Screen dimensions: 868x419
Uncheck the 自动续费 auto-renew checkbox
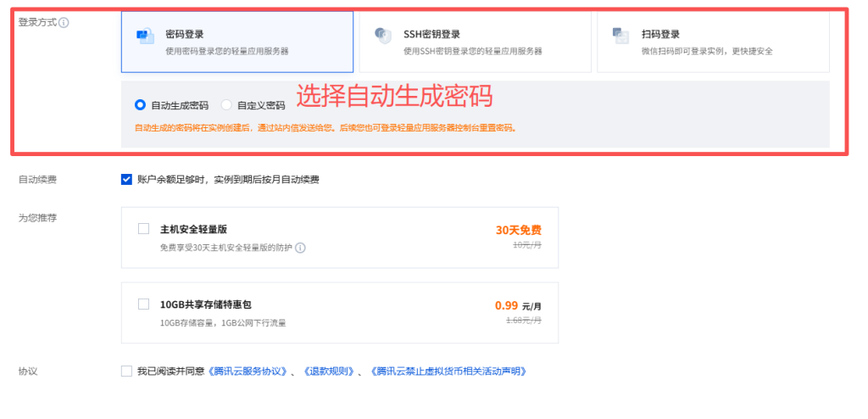tap(126, 179)
